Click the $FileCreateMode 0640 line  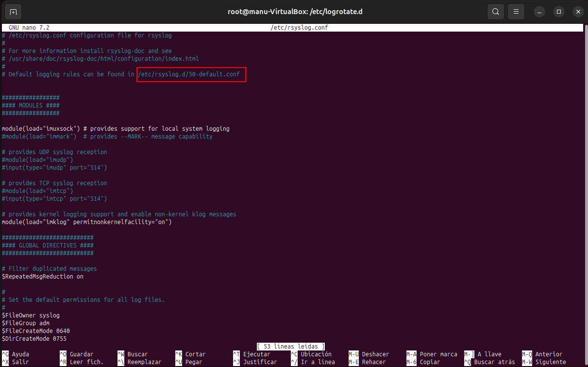pyautogui.click(x=36, y=331)
